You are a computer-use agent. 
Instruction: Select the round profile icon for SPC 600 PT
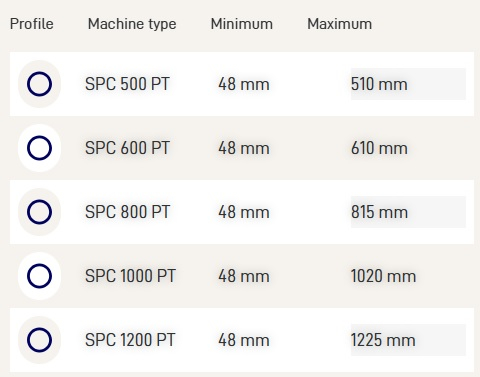39,148
